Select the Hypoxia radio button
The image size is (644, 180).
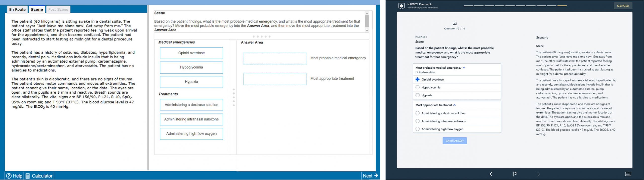418,95
